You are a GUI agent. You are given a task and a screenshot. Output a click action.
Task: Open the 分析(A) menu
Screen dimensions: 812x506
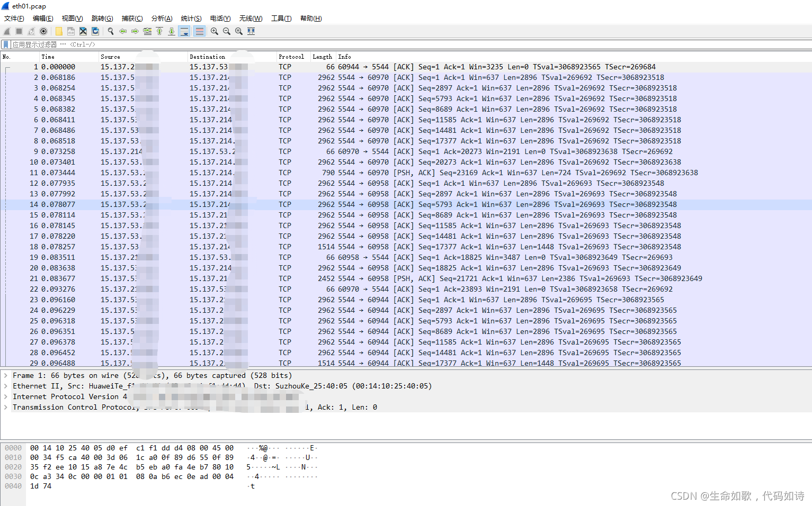[162, 19]
